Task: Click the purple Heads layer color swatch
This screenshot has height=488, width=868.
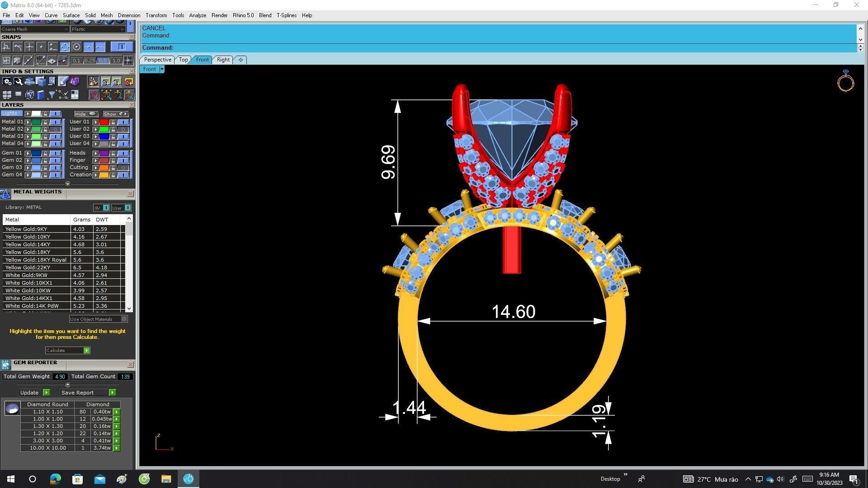Action: pos(104,153)
